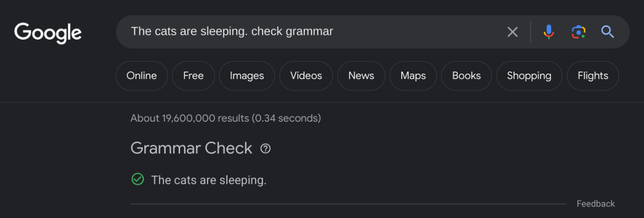Click the Google logo
644x218 pixels.
pos(48,33)
